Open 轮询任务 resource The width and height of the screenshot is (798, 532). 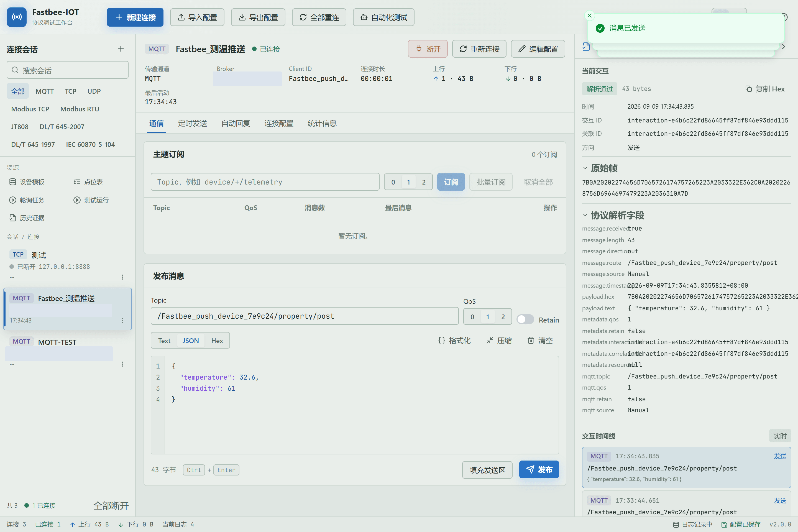(27, 200)
